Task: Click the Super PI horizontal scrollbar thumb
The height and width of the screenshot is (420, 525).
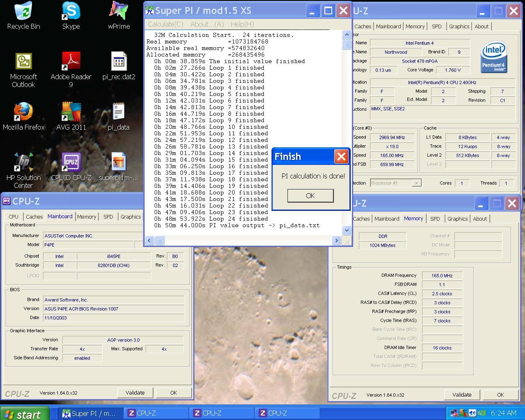Action: point(159,241)
